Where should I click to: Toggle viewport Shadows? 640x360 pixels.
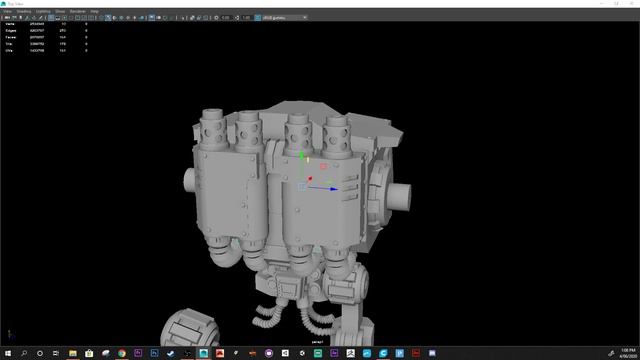tap(141, 18)
